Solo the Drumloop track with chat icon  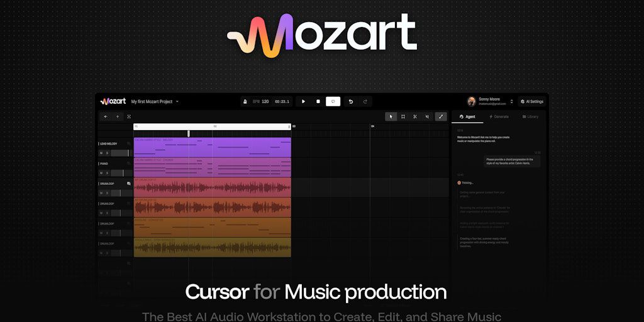(107, 193)
